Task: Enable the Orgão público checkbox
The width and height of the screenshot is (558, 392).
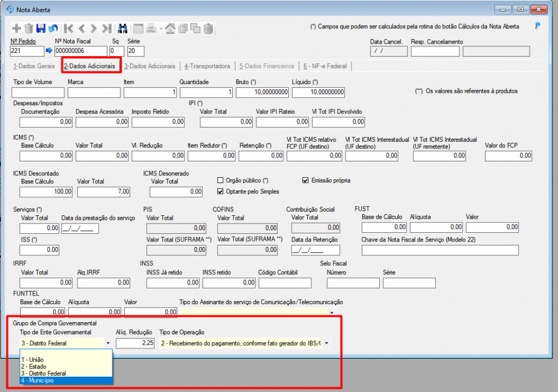Action: pyautogui.click(x=221, y=180)
